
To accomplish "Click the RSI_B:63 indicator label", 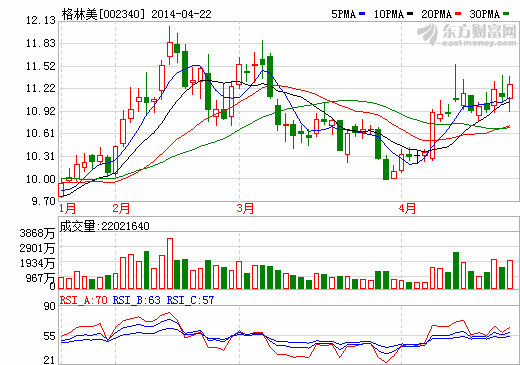I will point(137,300).
